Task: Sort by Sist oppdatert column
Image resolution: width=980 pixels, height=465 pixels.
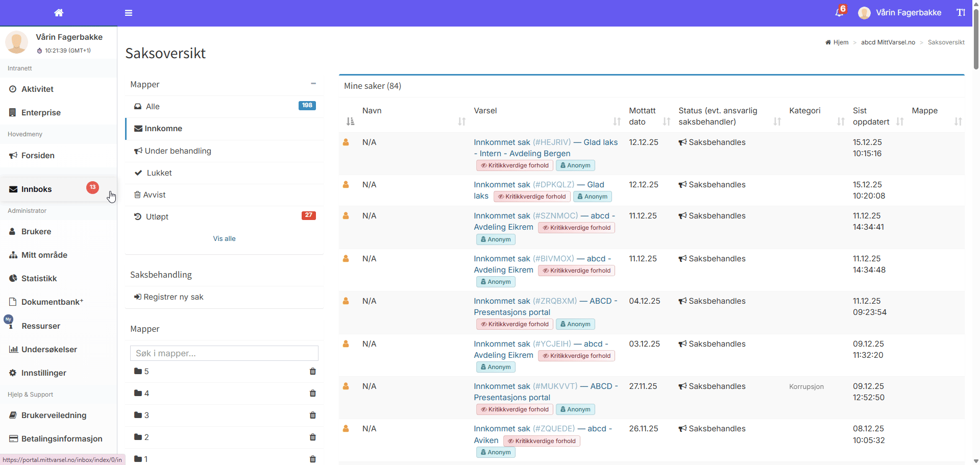Action: 900,121
